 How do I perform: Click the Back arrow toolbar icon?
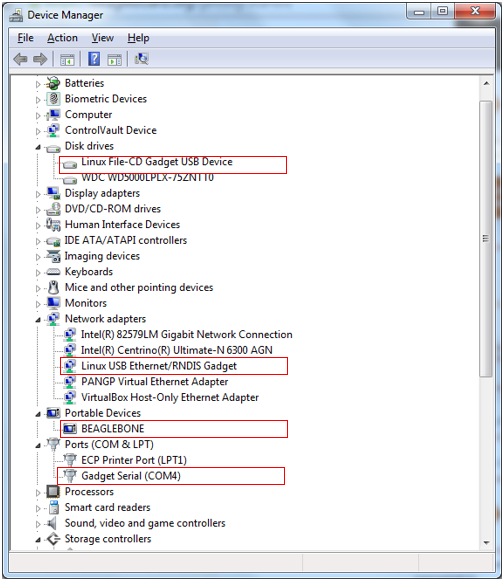click(x=20, y=59)
